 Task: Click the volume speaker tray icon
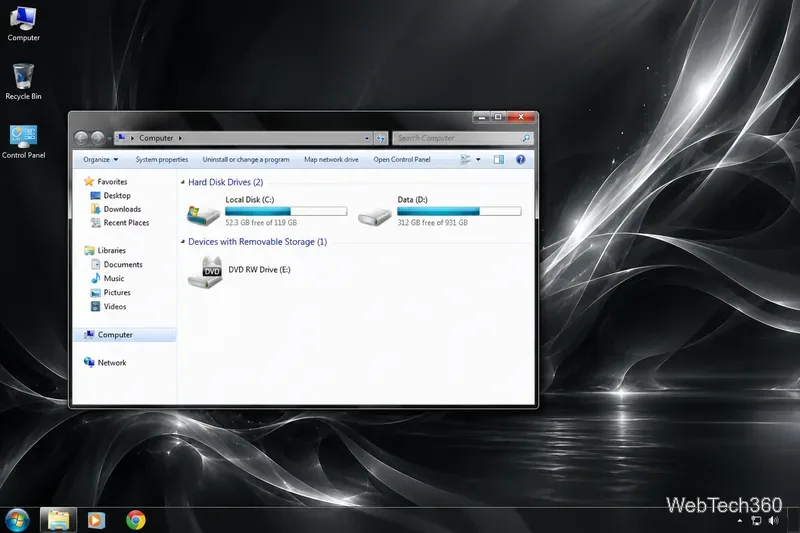[x=773, y=520]
